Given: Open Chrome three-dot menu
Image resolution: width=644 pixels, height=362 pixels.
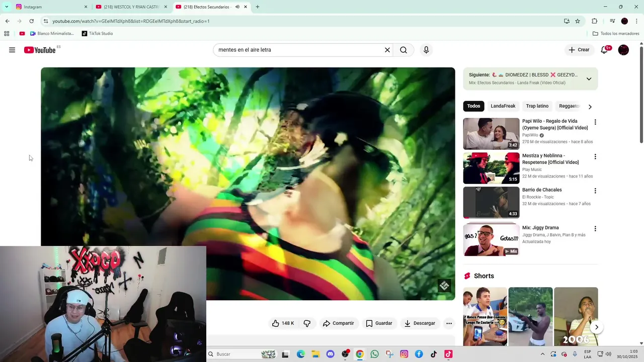Looking at the screenshot, I should pyautogui.click(x=637, y=21).
